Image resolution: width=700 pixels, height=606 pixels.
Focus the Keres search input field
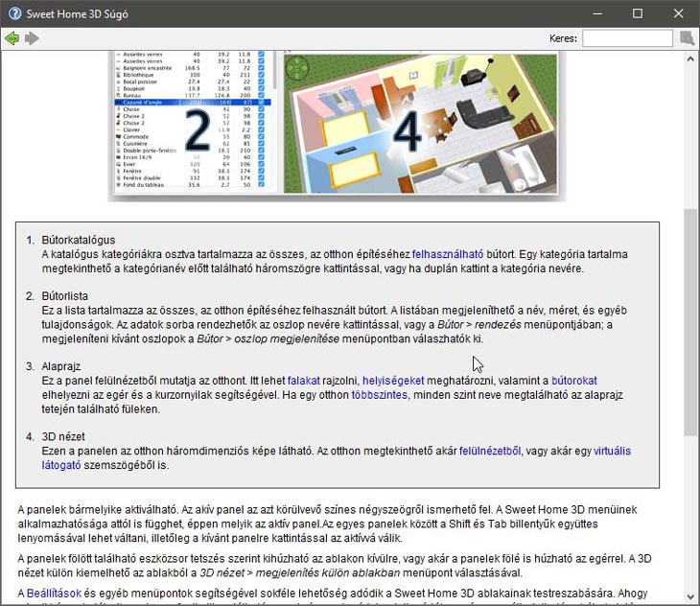coord(627,38)
